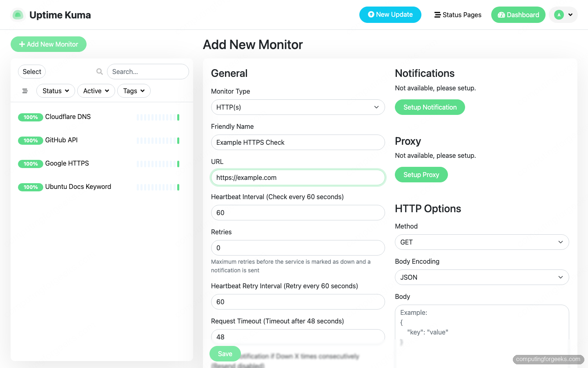Expand the Tags filter dropdown
This screenshot has width=588, height=368.
click(x=134, y=91)
